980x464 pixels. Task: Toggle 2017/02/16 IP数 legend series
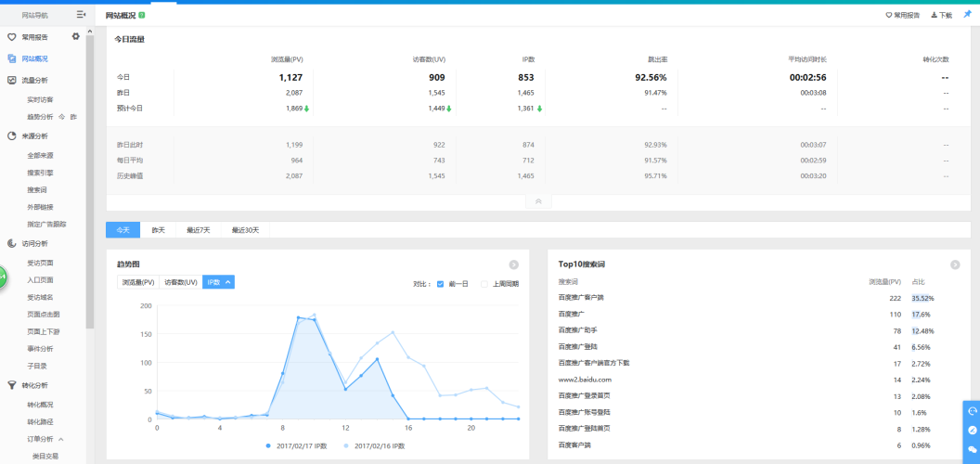pos(374,445)
